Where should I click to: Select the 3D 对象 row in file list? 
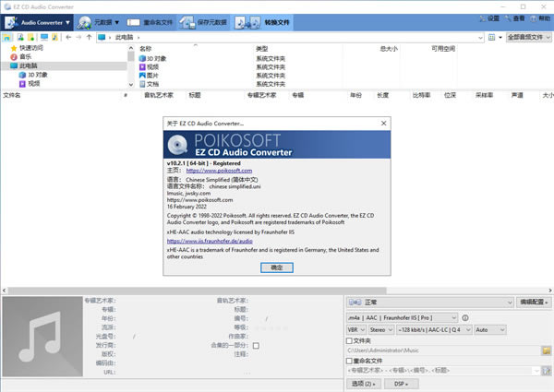pos(157,59)
